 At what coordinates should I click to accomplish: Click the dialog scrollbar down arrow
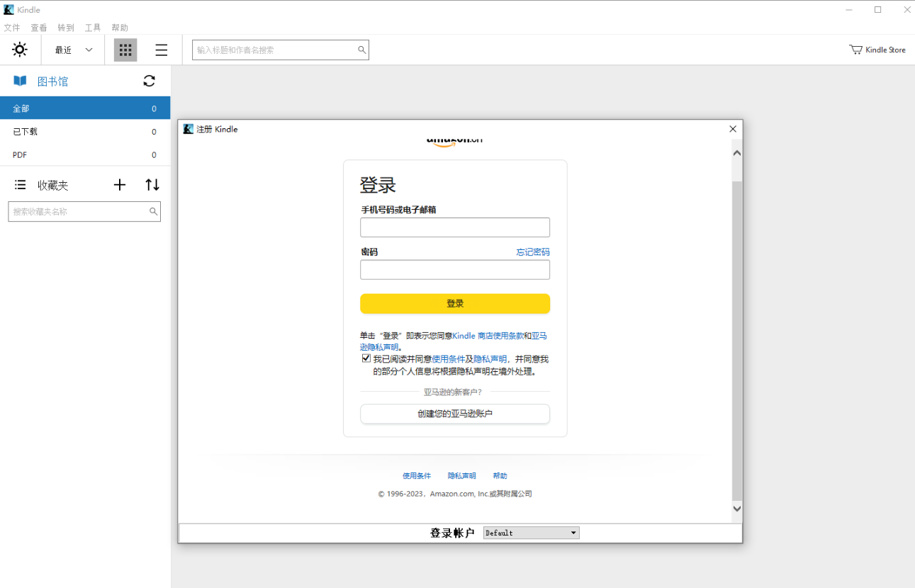(737, 508)
